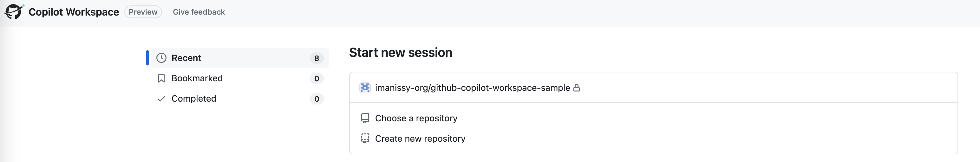
Task: Create new repository option
Action: point(420,138)
